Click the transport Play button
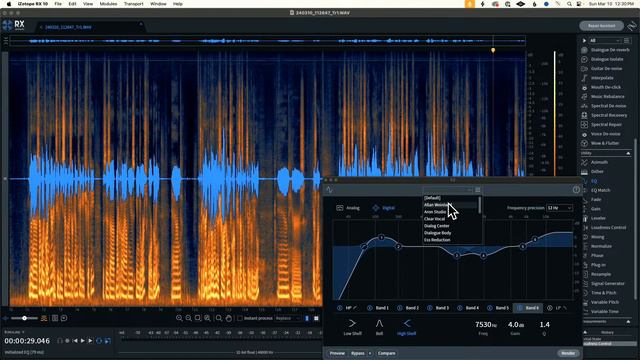This screenshot has width=640, height=360. (x=83, y=341)
